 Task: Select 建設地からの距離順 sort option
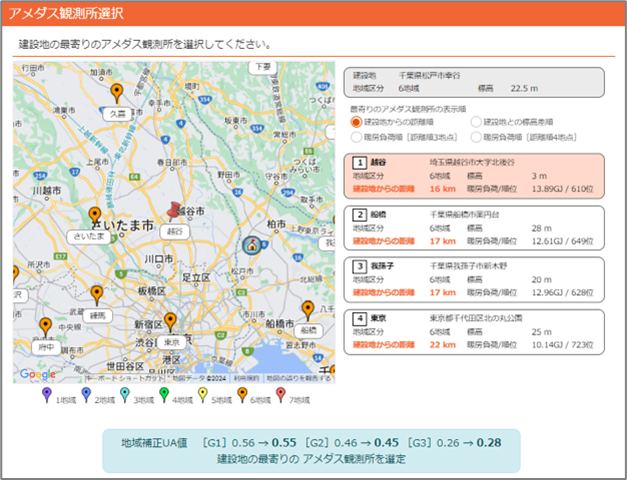click(x=356, y=122)
